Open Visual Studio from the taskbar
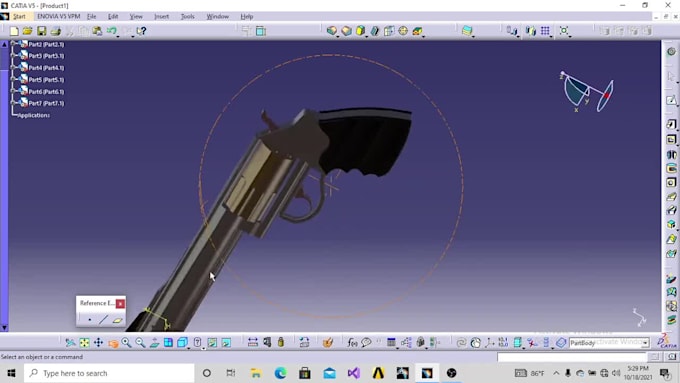Viewport: 680px width, 383px height. (x=353, y=373)
